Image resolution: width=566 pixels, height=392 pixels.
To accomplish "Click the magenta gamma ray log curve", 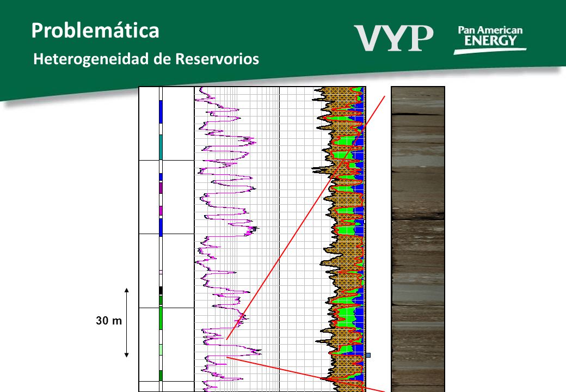I will pyautogui.click(x=227, y=239).
